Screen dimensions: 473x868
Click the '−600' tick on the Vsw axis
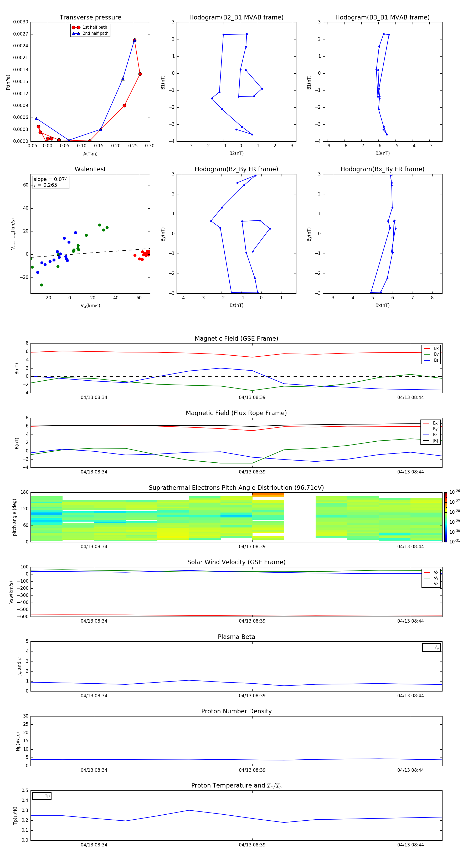click(x=22, y=617)
